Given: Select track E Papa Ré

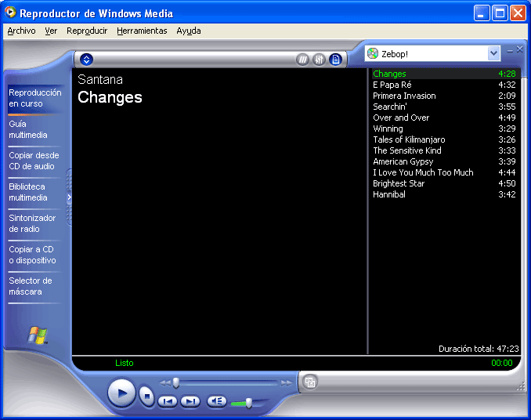Looking at the screenshot, I should click(444, 85).
